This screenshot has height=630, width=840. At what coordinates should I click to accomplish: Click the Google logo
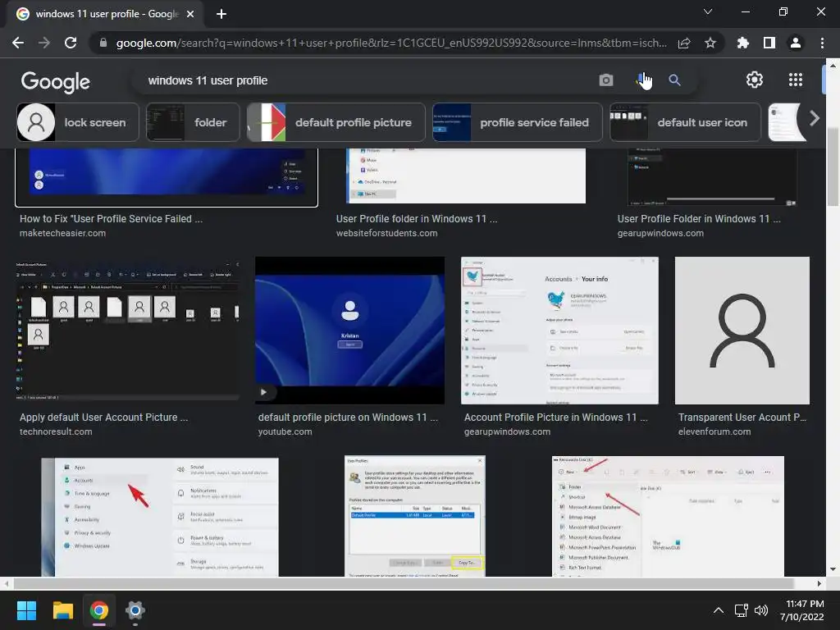pos(56,81)
